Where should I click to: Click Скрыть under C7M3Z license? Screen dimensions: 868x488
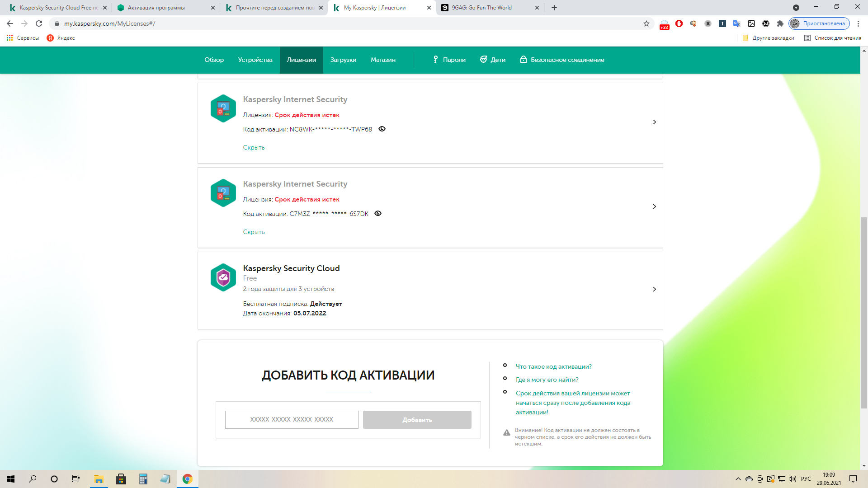coord(254,232)
